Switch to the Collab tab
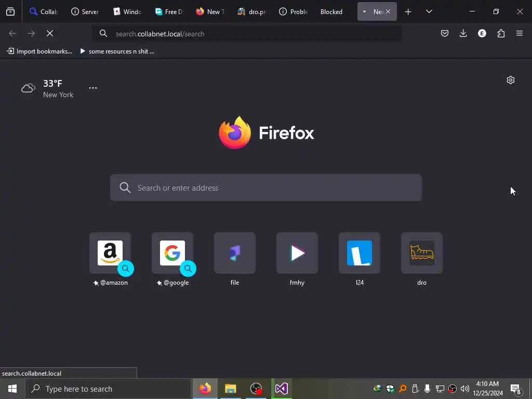Image resolution: width=532 pixels, height=399 pixels. coord(44,12)
